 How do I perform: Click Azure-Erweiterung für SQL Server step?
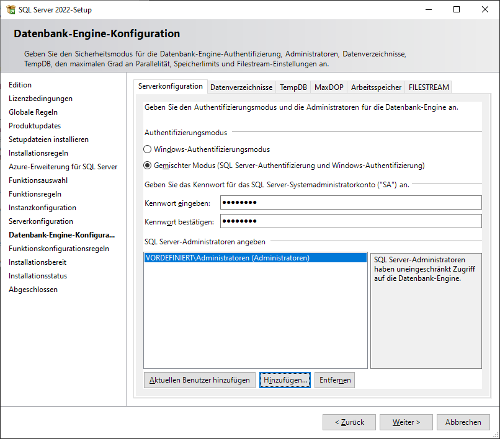tap(63, 167)
